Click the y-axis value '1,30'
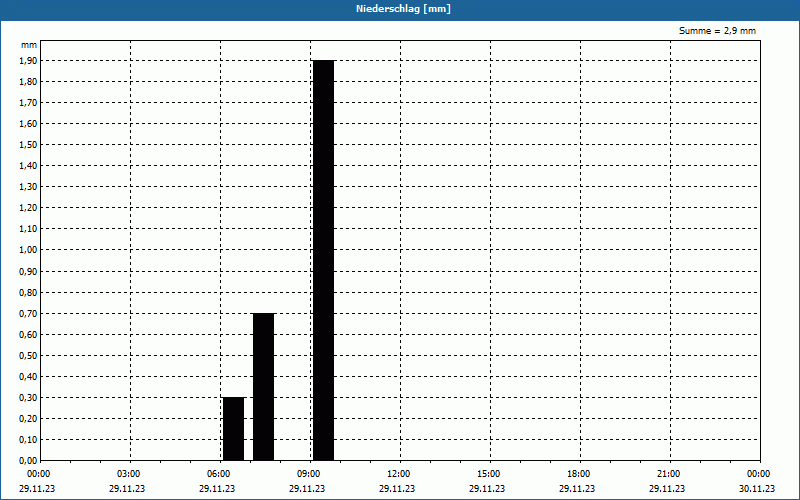The height and width of the screenshot is (500, 800). [28, 187]
